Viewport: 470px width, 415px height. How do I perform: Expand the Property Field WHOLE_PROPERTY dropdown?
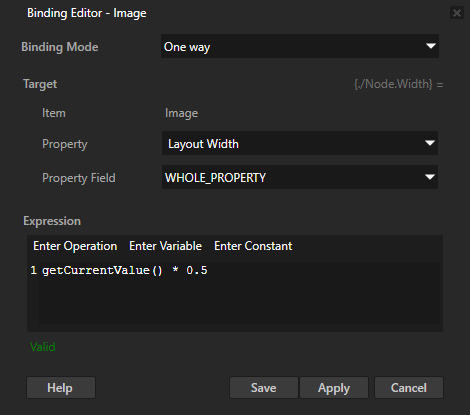click(x=300, y=177)
